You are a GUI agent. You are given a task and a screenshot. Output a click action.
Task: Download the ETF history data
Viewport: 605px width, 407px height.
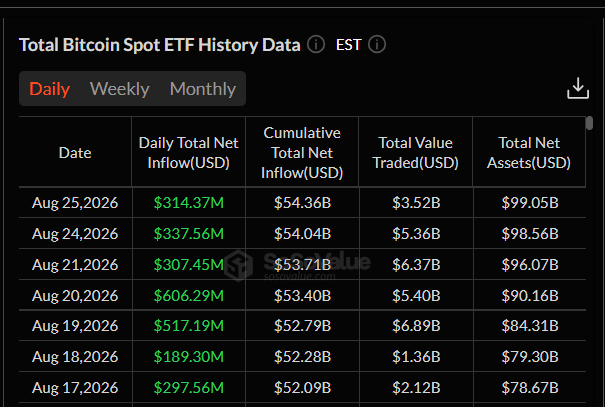[x=578, y=88]
